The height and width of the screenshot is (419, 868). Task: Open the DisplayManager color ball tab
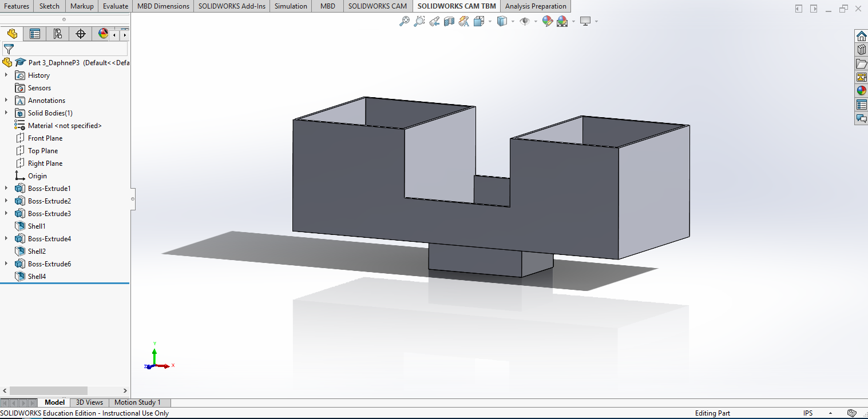coord(102,34)
